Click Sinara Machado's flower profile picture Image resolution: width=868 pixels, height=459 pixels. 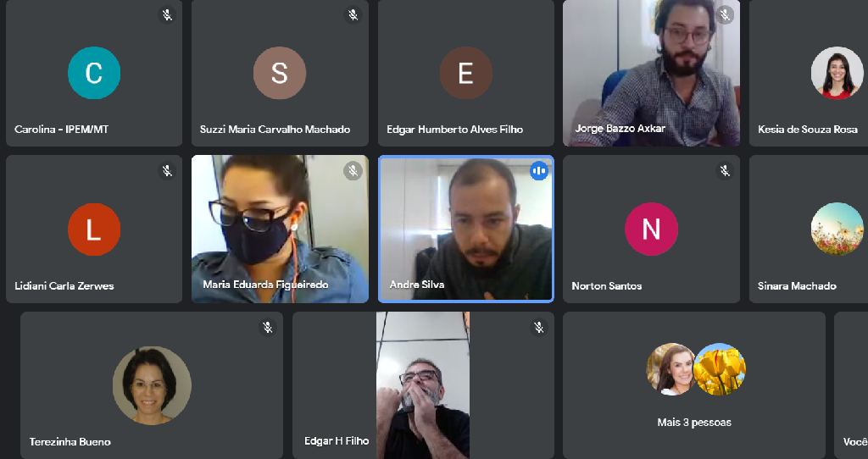pos(837,229)
